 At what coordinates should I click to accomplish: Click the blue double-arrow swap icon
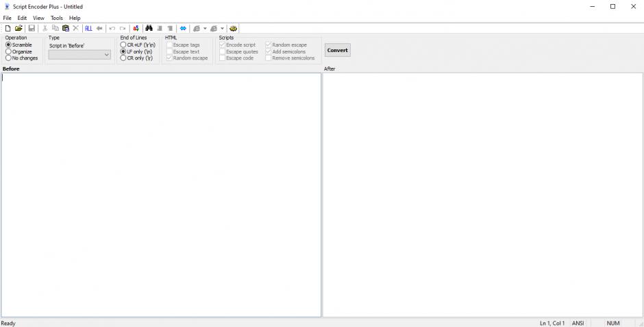(x=183, y=28)
